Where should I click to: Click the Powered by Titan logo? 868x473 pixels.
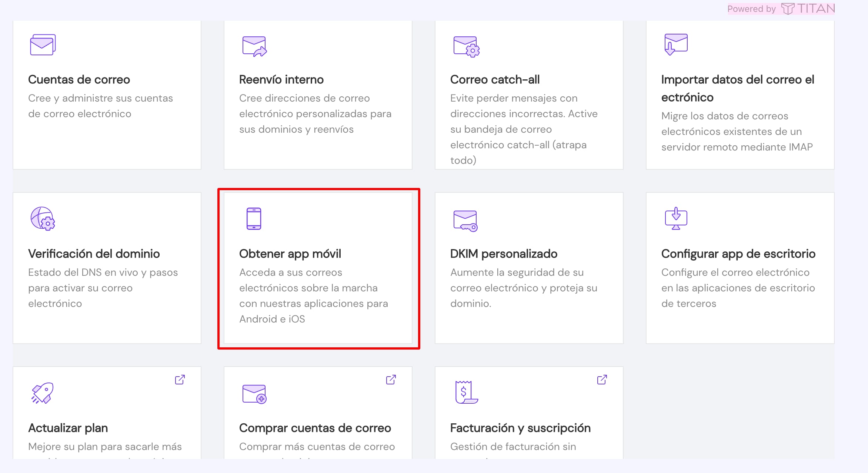tap(807, 9)
